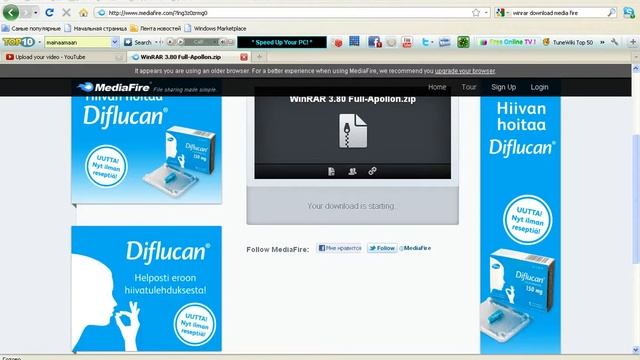Click the Search button on Top10 toolbar
The width and height of the screenshot is (640, 360).
click(x=138, y=42)
